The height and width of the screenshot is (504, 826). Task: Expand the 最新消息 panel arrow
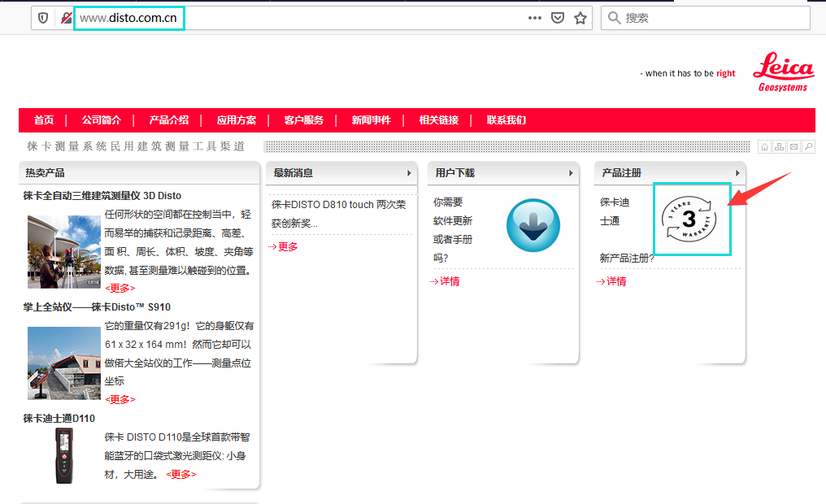[x=409, y=172]
